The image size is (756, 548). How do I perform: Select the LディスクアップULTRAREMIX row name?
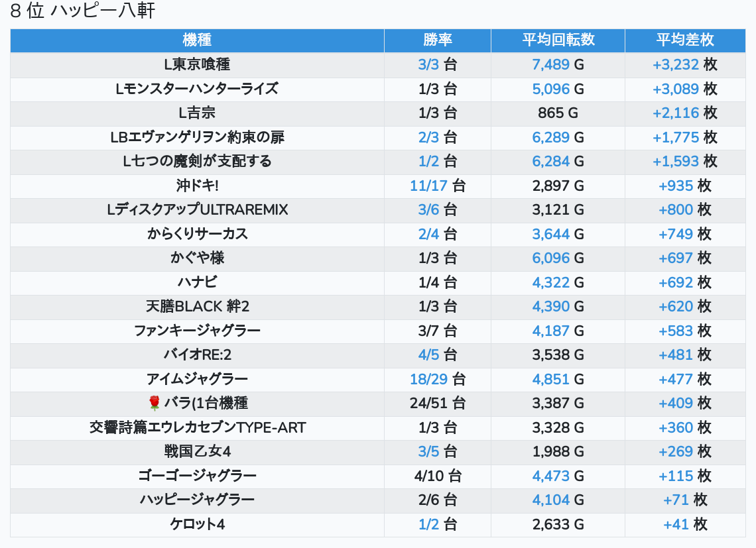[197, 209]
